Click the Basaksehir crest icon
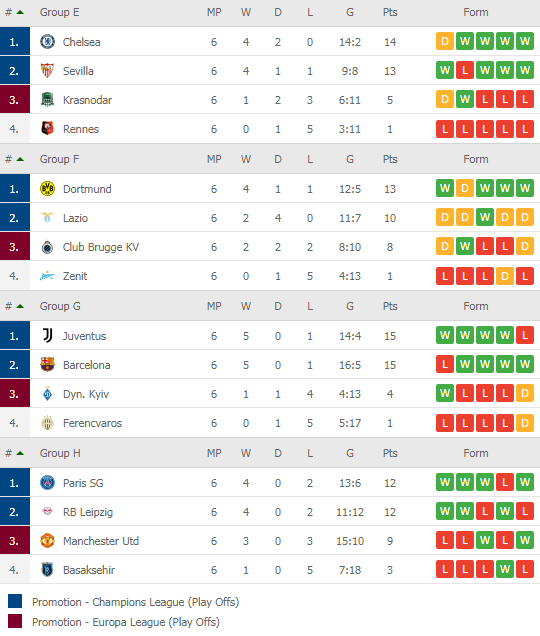Image resolution: width=540 pixels, height=636 pixels. coord(47,569)
